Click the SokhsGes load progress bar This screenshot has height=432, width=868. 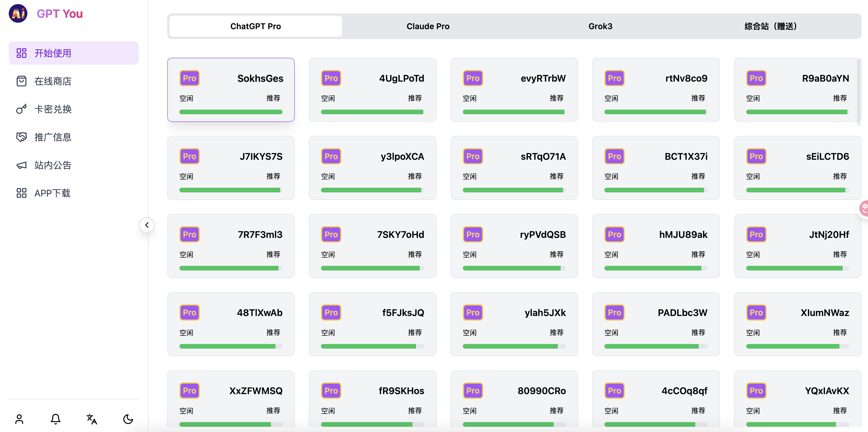click(x=231, y=112)
